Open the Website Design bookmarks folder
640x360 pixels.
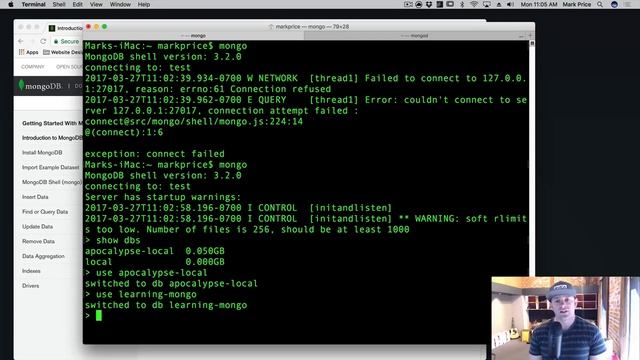pyautogui.click(x=62, y=52)
